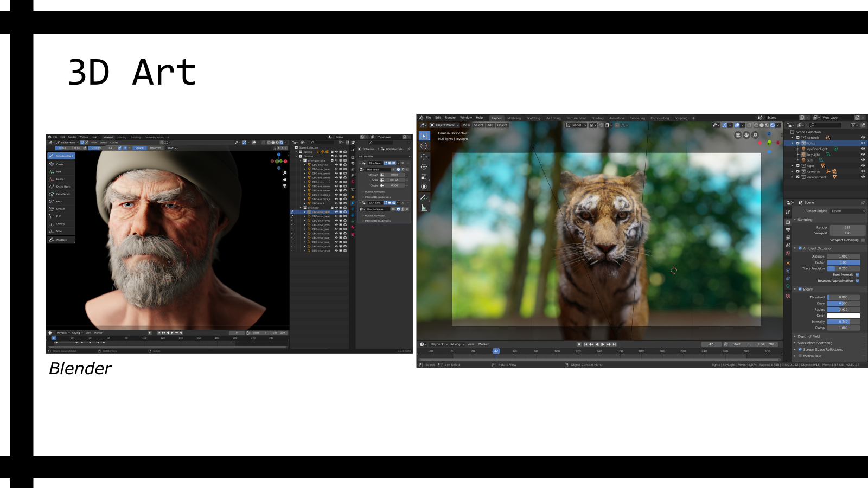Open the Render Engine Eevee dropdown
This screenshot has width=868, height=488.
point(848,211)
